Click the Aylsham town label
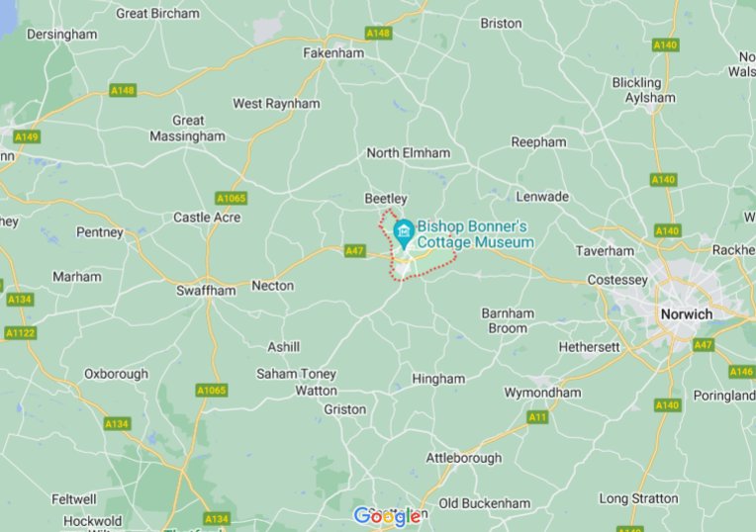Image resolution: width=756 pixels, height=532 pixels. (x=650, y=98)
